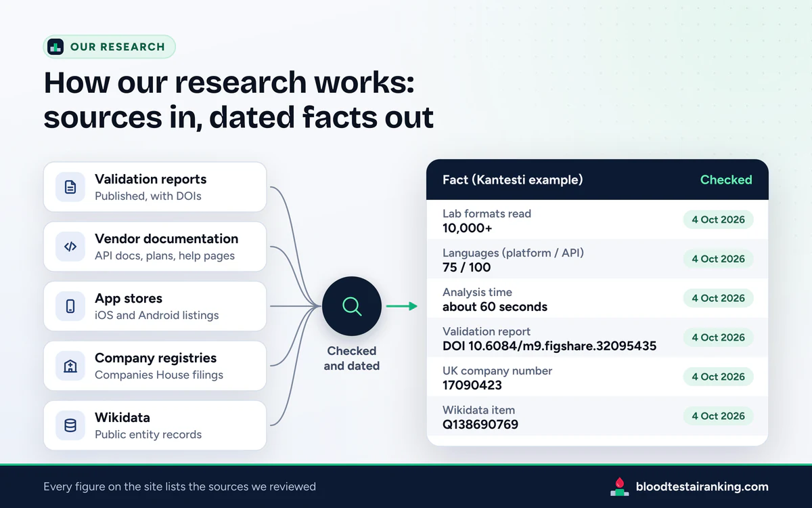The width and height of the screenshot is (812, 508).
Task: Click the Lab formats read label
Action: click(x=487, y=213)
